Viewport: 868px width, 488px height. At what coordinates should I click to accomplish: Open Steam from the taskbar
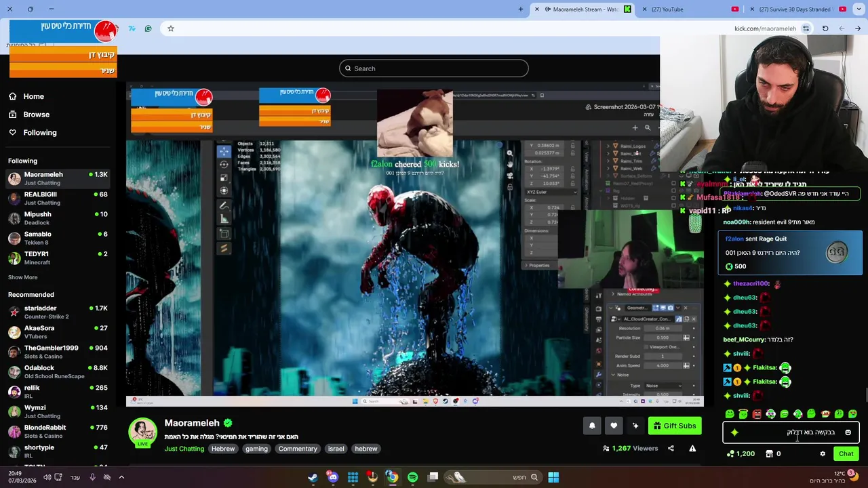[313, 477]
